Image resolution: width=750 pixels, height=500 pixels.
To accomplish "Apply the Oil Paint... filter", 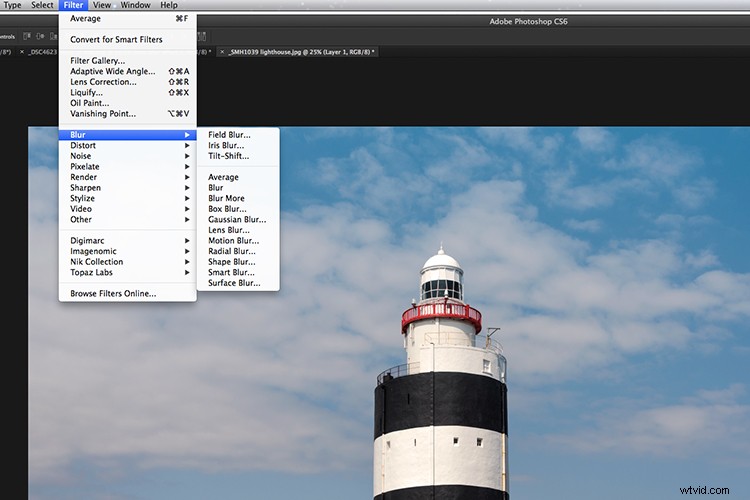I will [128, 103].
